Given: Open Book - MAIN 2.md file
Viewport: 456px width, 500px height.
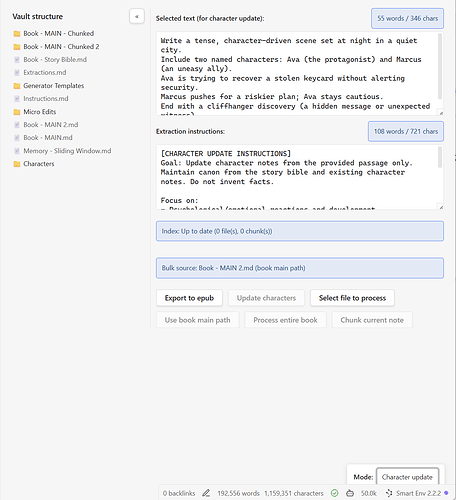Looking at the screenshot, I should 51,125.
